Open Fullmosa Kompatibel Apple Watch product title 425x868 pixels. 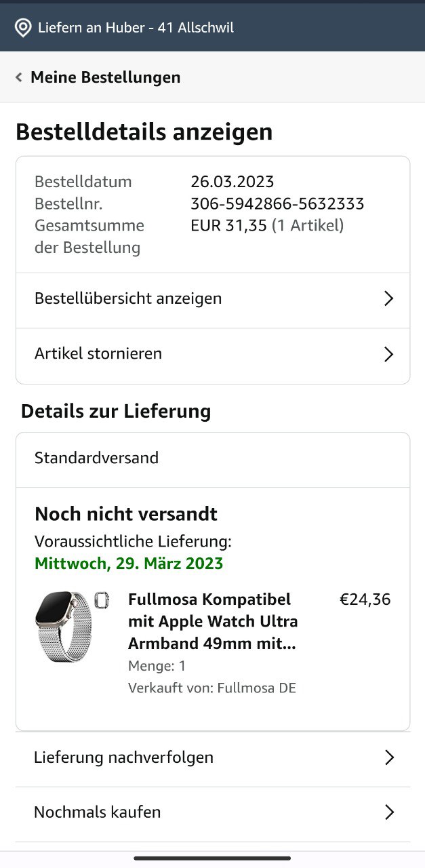click(213, 621)
